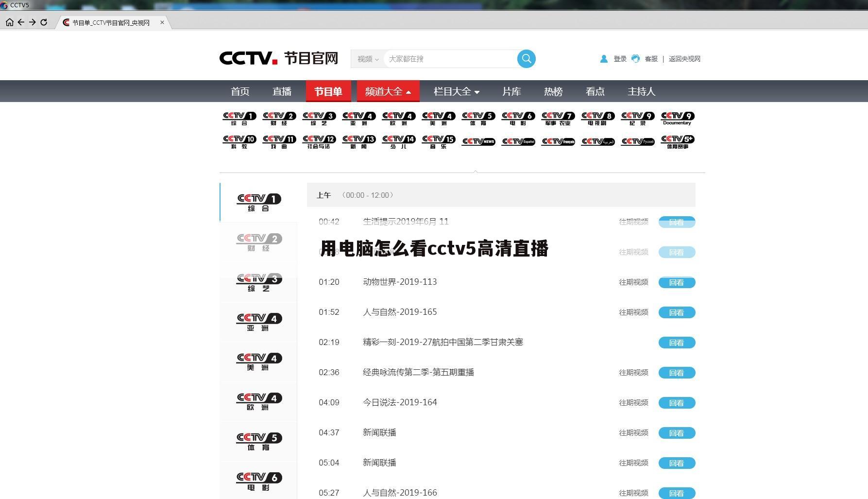Go back with the browser back arrow
Viewport: 868px width, 499px height.
[21, 22]
